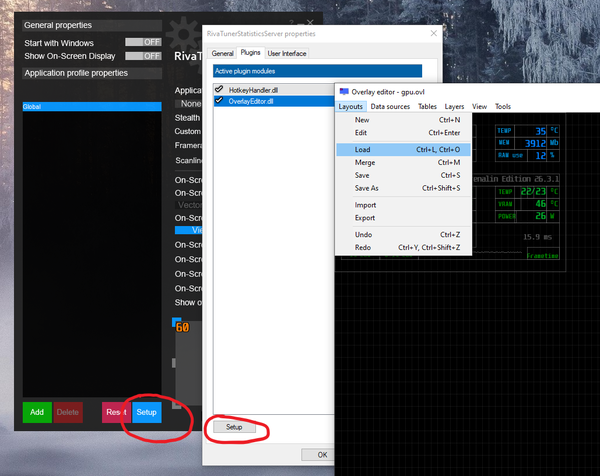Click the 15.9 ms frametime value
Screen dimensions: 600x476
click(x=537, y=237)
